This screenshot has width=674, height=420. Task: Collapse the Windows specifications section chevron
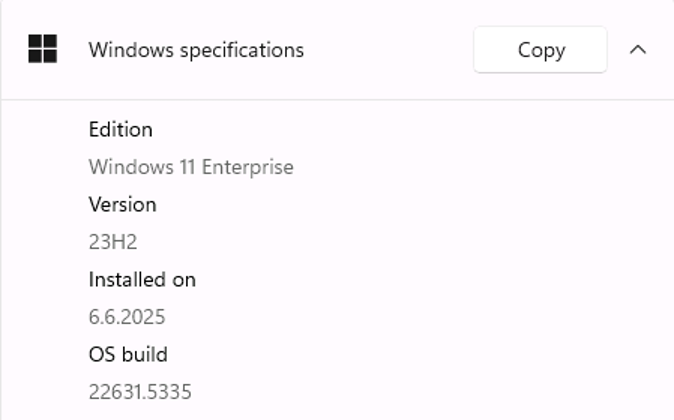click(638, 50)
